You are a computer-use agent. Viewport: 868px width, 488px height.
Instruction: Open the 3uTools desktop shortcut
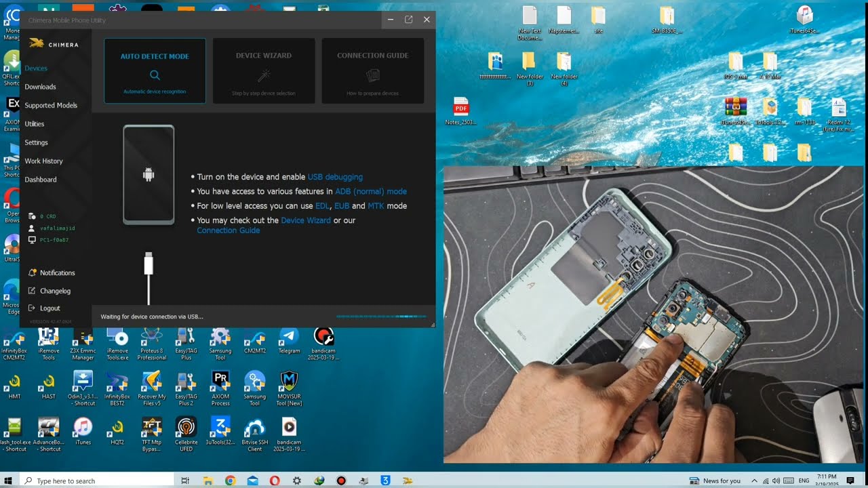[x=220, y=431]
